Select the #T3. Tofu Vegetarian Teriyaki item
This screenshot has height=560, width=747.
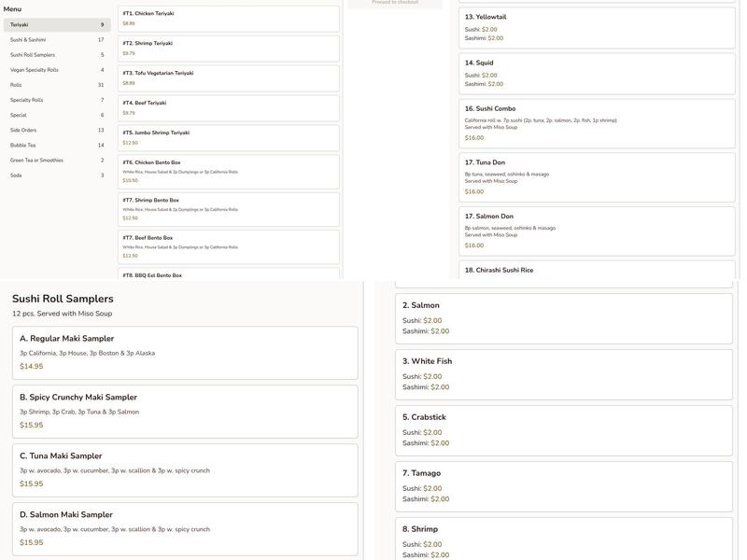point(229,78)
